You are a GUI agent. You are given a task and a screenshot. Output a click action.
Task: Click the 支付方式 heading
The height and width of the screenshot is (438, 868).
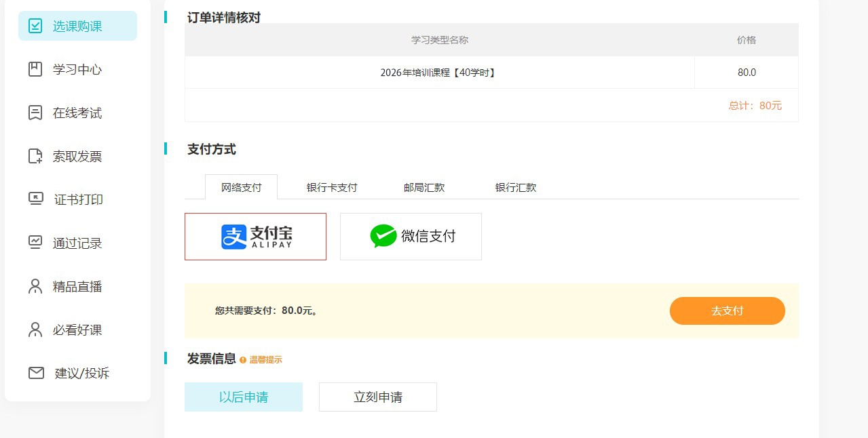[212, 149]
